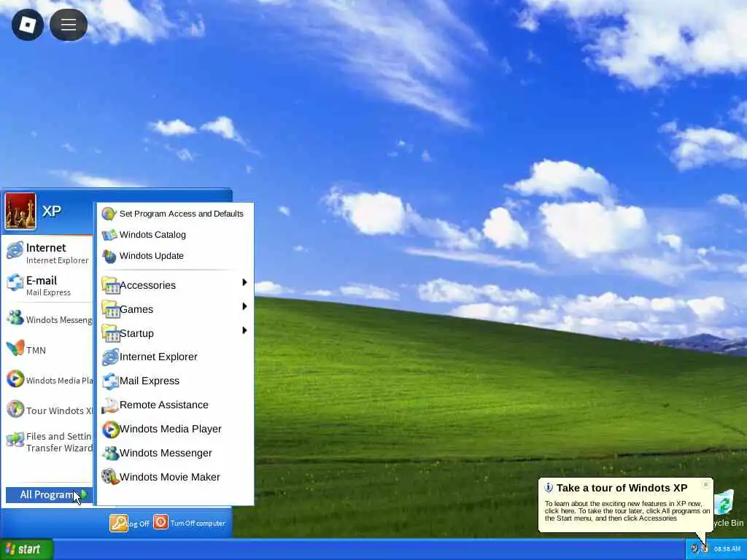This screenshot has height=560, width=747.
Task: Click the Windots Update globe icon
Action: click(109, 256)
